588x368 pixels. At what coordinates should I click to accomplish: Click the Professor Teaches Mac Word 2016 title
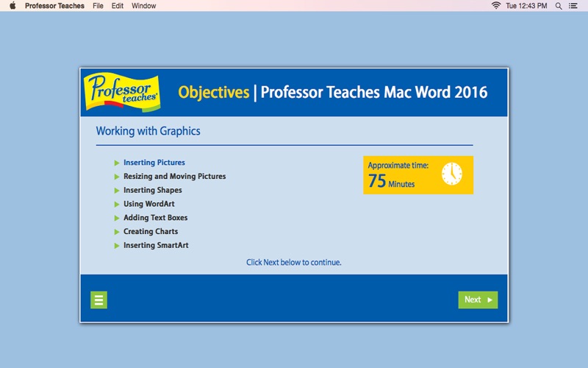(374, 93)
